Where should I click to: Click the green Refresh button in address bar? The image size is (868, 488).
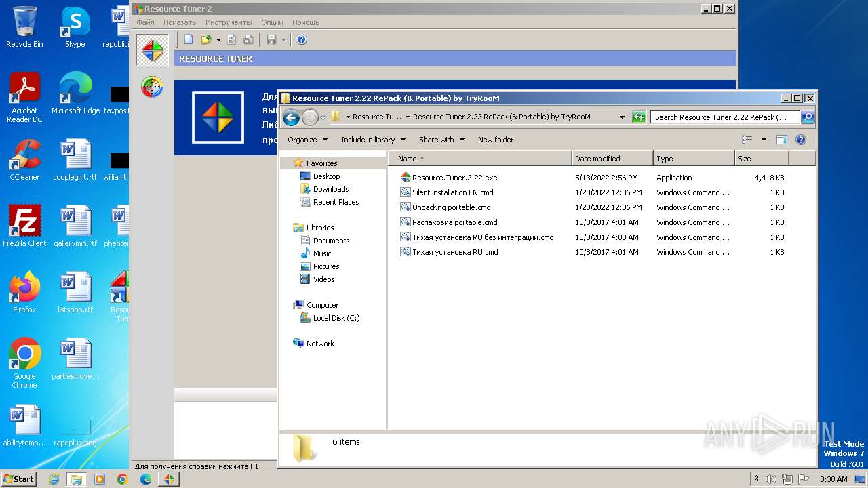[638, 117]
